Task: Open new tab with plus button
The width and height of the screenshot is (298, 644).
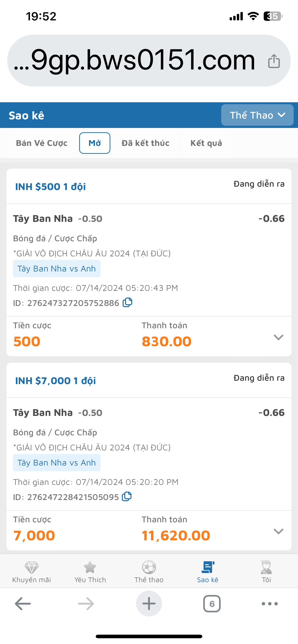Action: (149, 604)
